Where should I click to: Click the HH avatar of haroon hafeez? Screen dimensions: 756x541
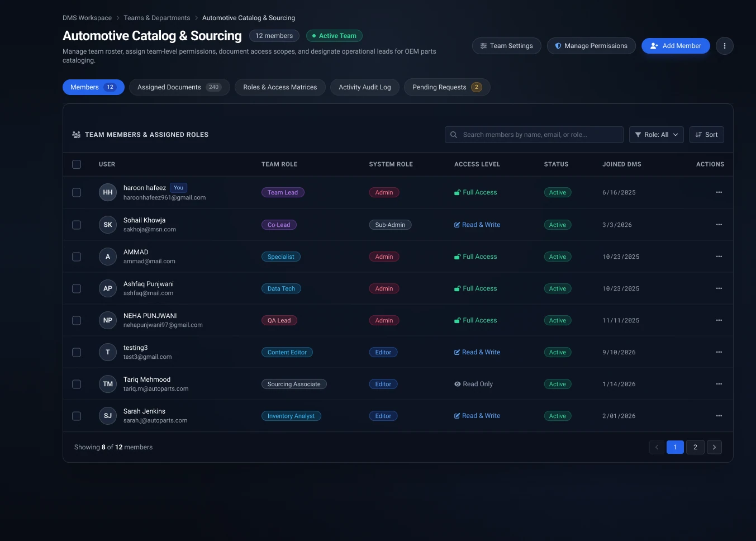(x=108, y=192)
